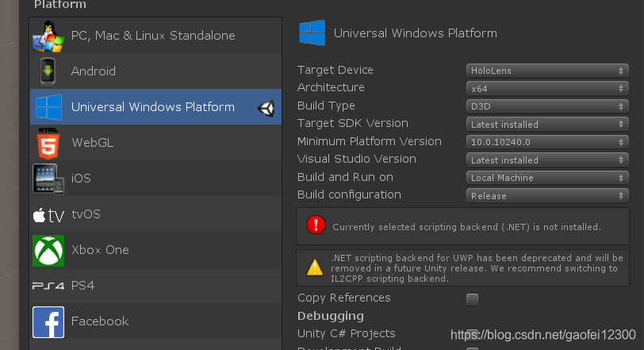This screenshot has height=350, width=644.
Task: Click the green Xbox One icon
Action: click(x=48, y=251)
